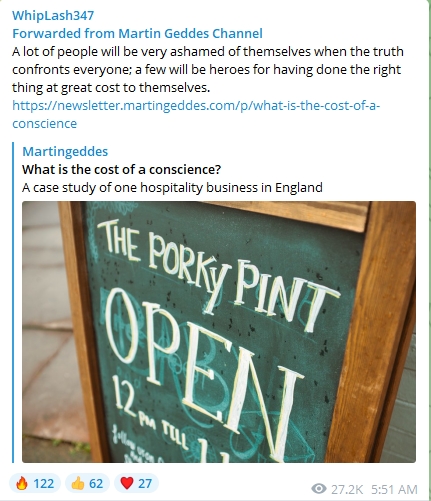The width and height of the screenshot is (431, 501).
Task: Click the 'conscience' continuation of the URL
Action: click(x=44, y=123)
